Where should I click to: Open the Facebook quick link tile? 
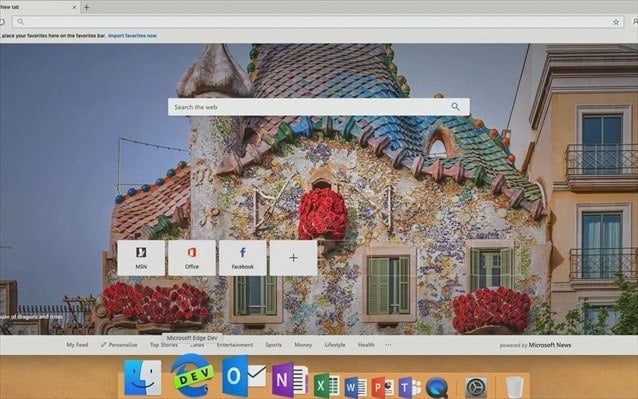pyautogui.click(x=243, y=257)
